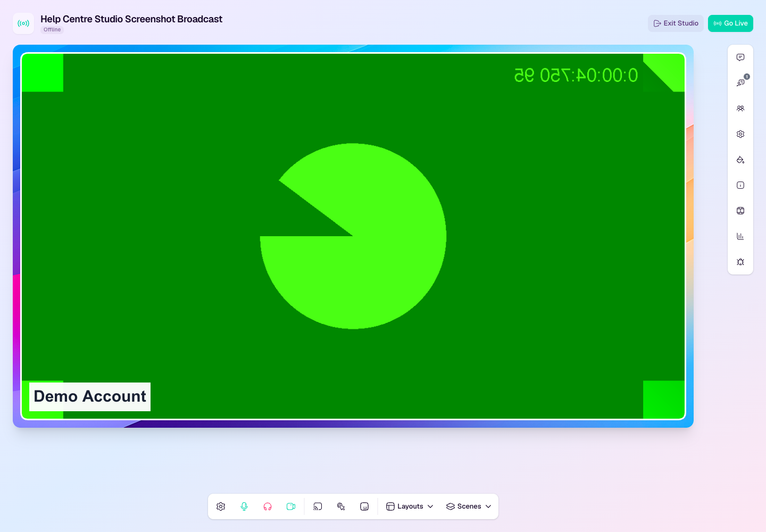This screenshot has width=766, height=532.
Task: Click the Offline status badge
Action: coord(52,30)
